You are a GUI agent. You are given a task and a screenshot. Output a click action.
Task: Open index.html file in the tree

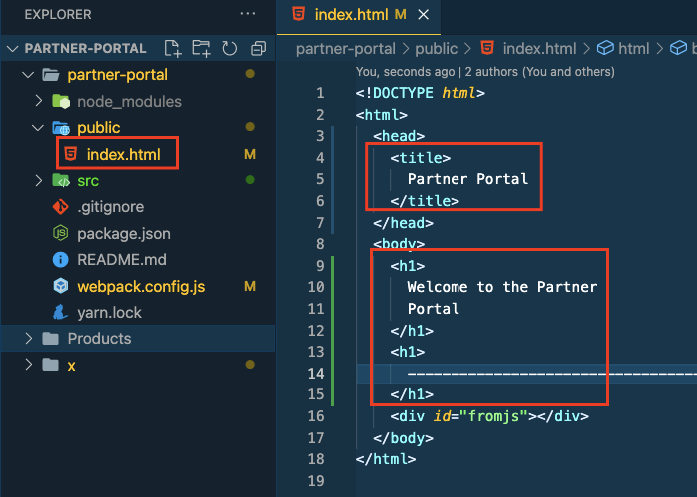coord(124,154)
